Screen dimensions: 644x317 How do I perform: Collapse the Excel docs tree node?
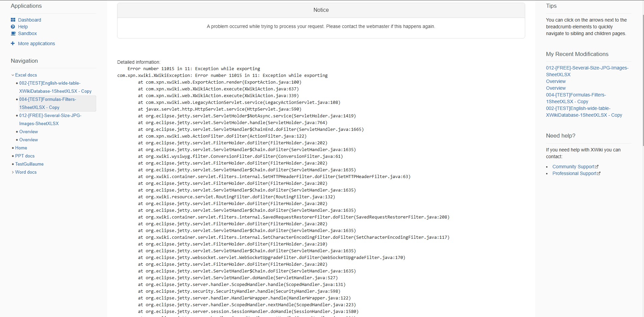point(13,75)
